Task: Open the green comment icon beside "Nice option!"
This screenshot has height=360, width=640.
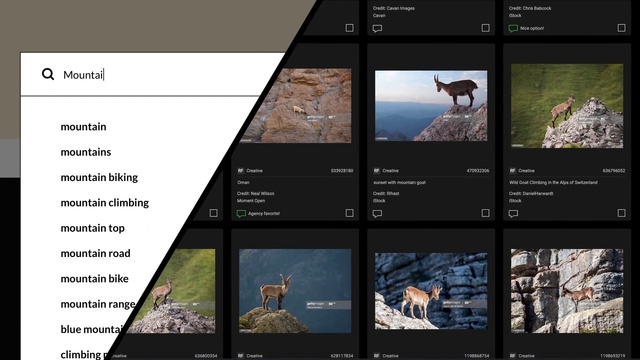Action: pyautogui.click(x=513, y=28)
